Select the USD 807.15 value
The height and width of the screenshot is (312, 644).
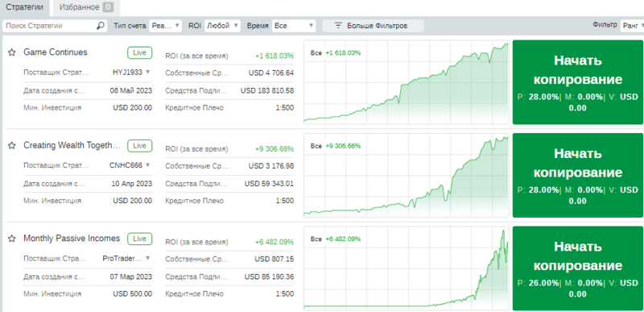[x=274, y=259]
